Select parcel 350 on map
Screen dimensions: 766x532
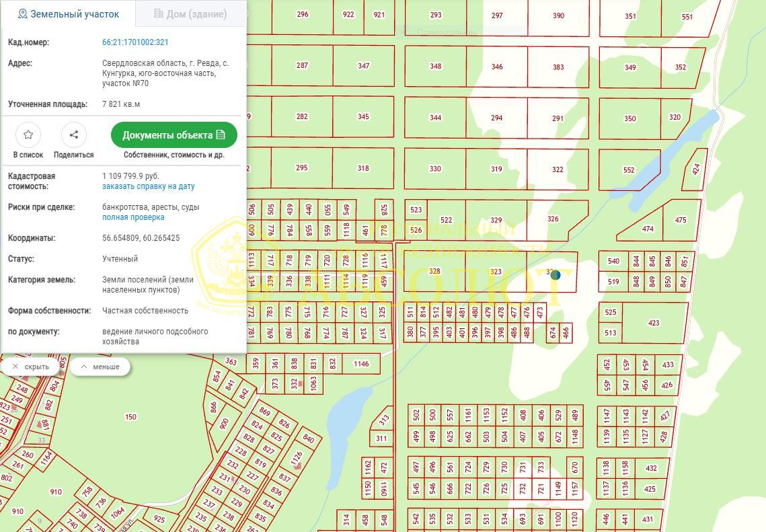coord(630,118)
